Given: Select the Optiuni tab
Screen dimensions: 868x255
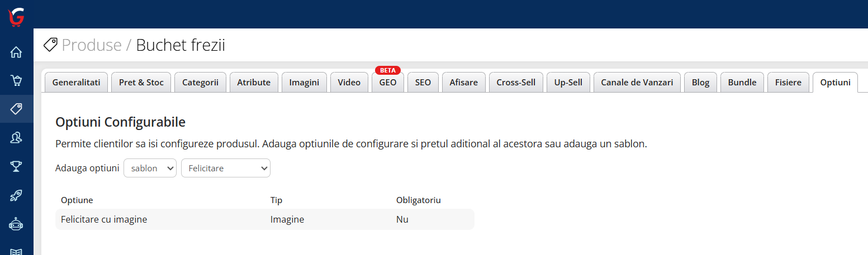Looking at the screenshot, I should pyautogui.click(x=836, y=82).
